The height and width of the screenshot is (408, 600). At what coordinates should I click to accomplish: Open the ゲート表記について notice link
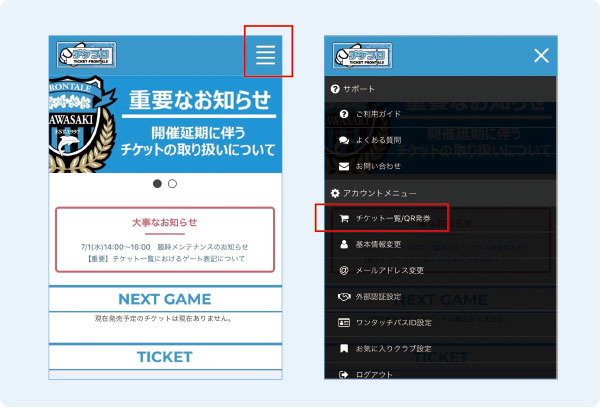pos(165,259)
